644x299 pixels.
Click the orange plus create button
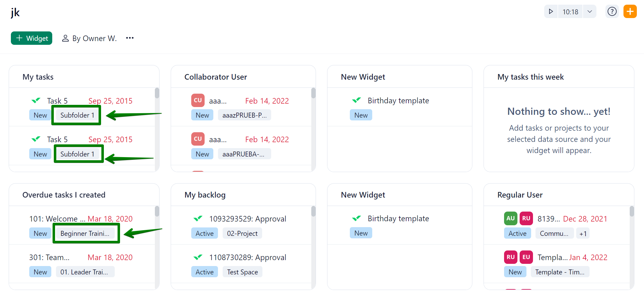[x=630, y=12]
